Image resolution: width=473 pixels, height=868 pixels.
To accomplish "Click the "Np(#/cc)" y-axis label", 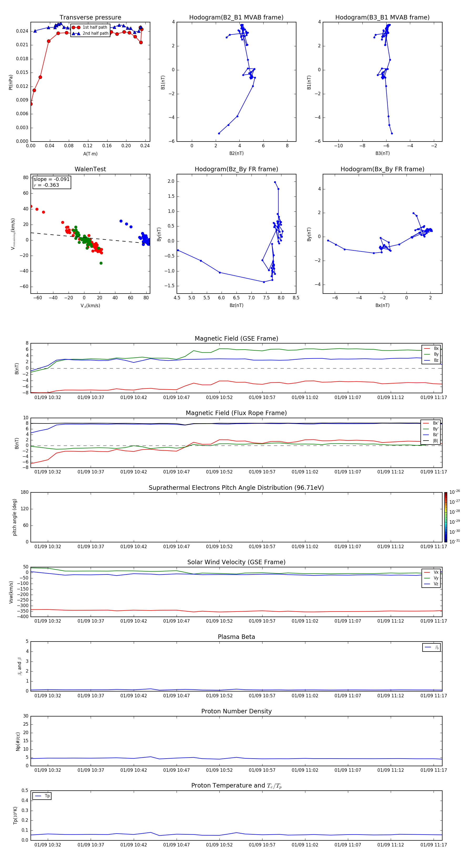I will (x=18, y=741).
